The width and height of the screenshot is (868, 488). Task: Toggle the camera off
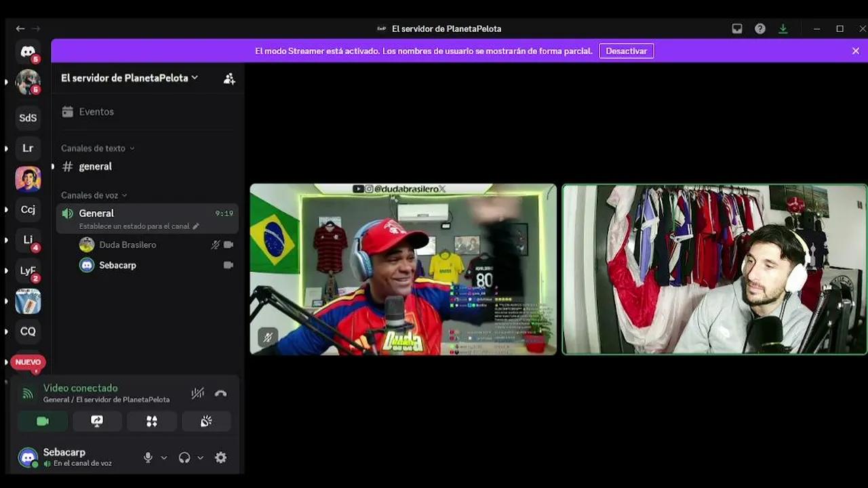(x=43, y=421)
